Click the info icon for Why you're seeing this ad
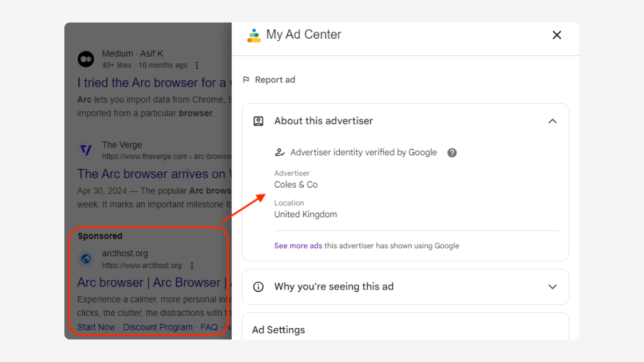 click(258, 286)
